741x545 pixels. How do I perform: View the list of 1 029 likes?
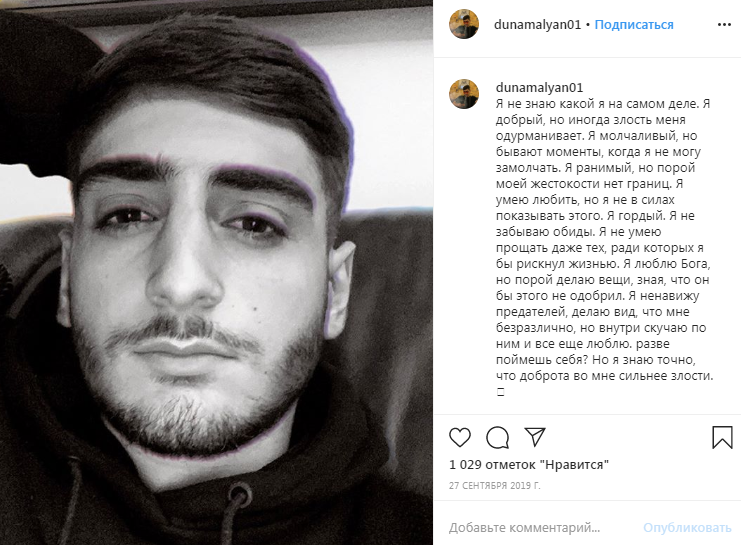click(529, 465)
